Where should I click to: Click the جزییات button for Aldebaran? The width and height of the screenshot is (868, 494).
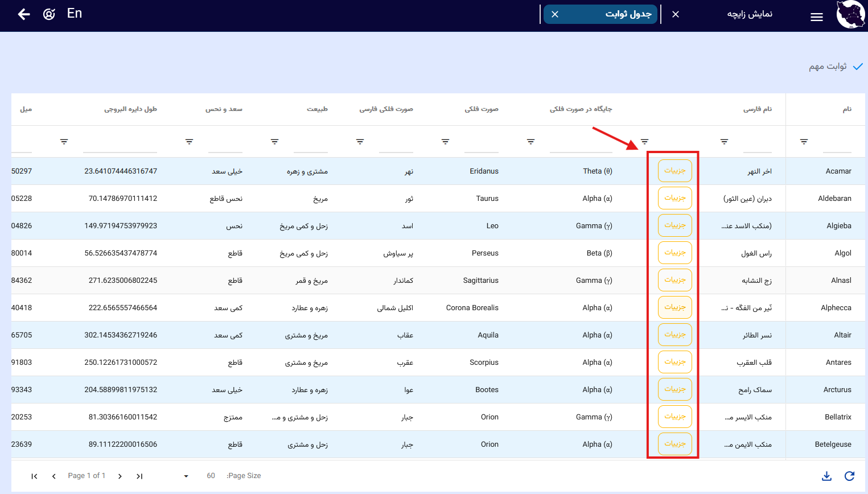click(674, 198)
